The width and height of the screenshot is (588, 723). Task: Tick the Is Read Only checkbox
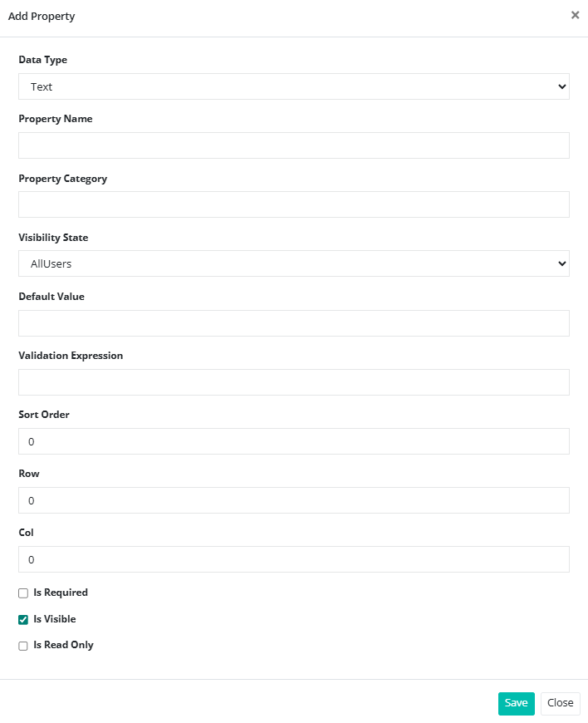[23, 646]
